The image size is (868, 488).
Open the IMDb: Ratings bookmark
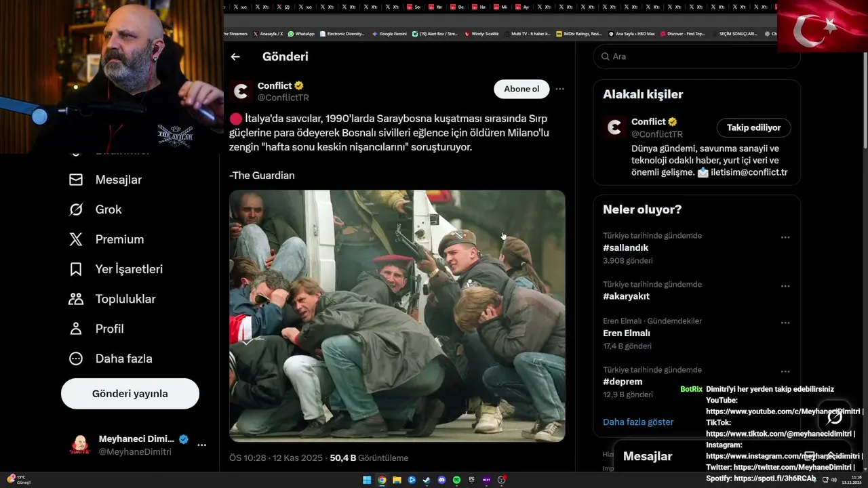(x=578, y=33)
